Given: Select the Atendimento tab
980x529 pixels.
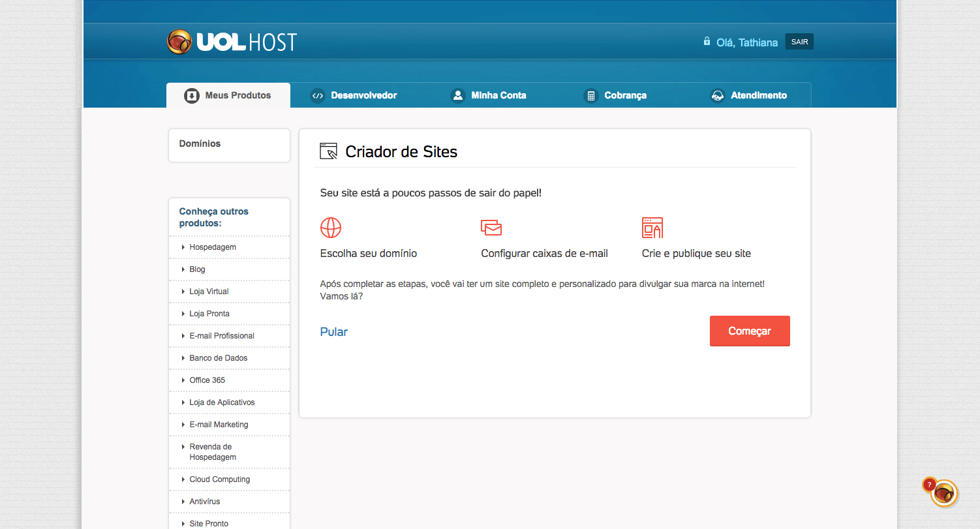Looking at the screenshot, I should [749, 95].
